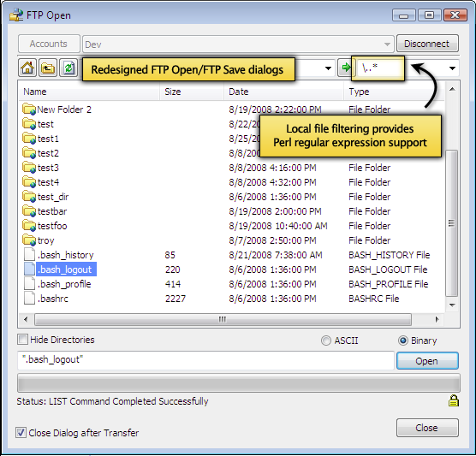476x456 pixels.
Task: Click the Disconnect button
Action: tap(427, 44)
